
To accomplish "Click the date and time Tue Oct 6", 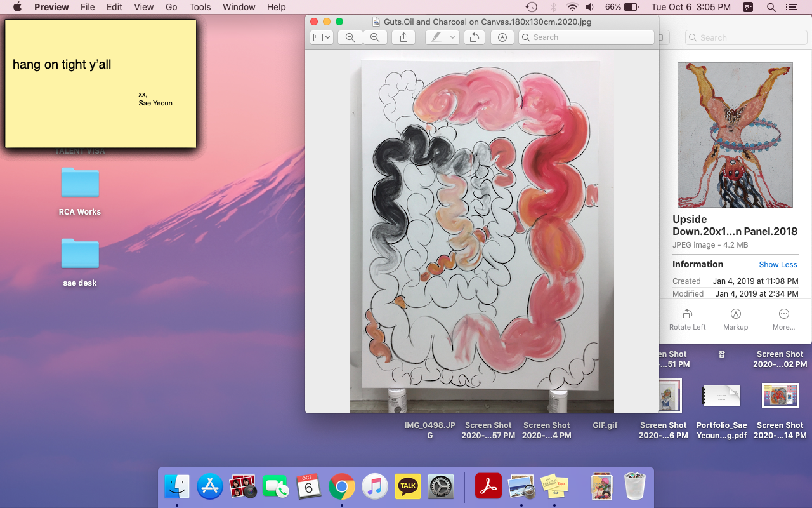I will tap(691, 7).
